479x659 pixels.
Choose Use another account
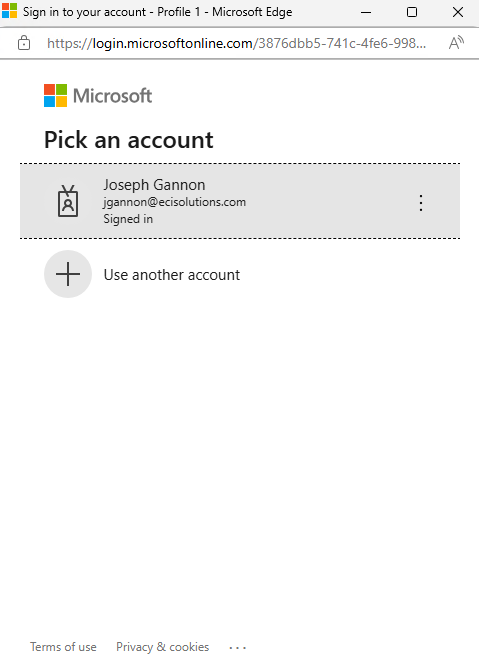pyautogui.click(x=171, y=274)
